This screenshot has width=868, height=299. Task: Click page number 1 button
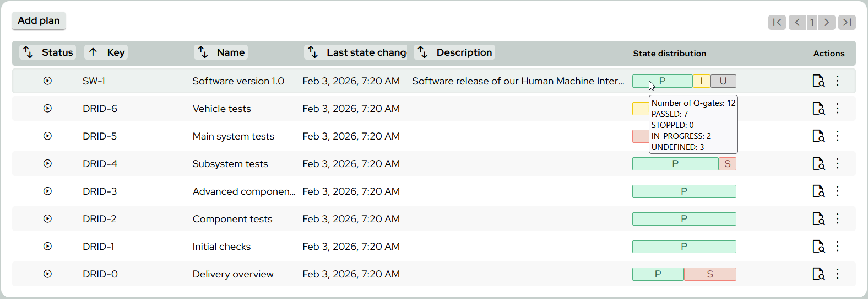(812, 22)
